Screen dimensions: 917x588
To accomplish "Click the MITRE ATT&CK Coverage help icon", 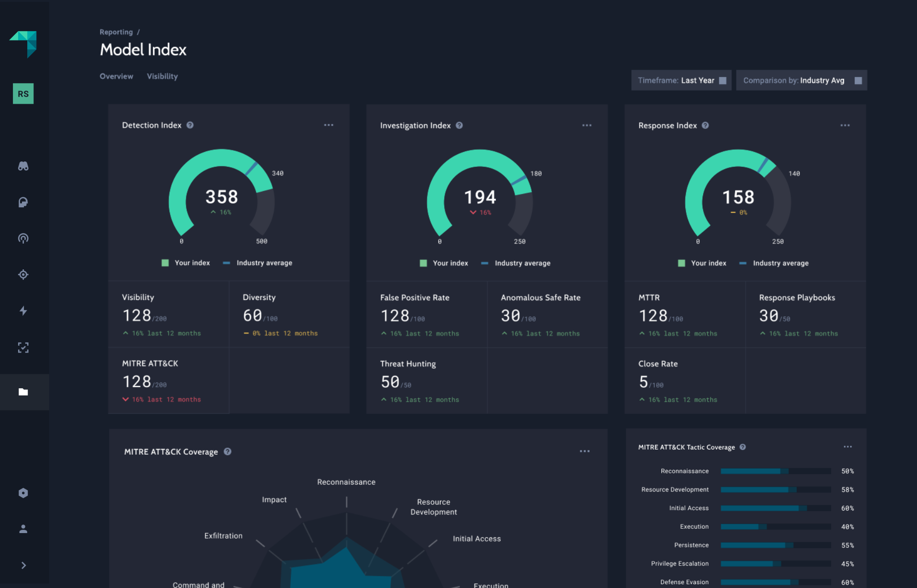I will pyautogui.click(x=228, y=451).
